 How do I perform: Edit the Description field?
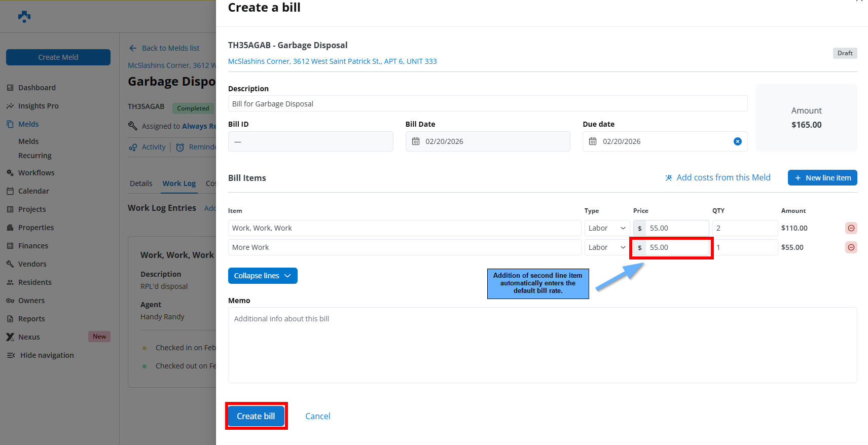(x=487, y=104)
